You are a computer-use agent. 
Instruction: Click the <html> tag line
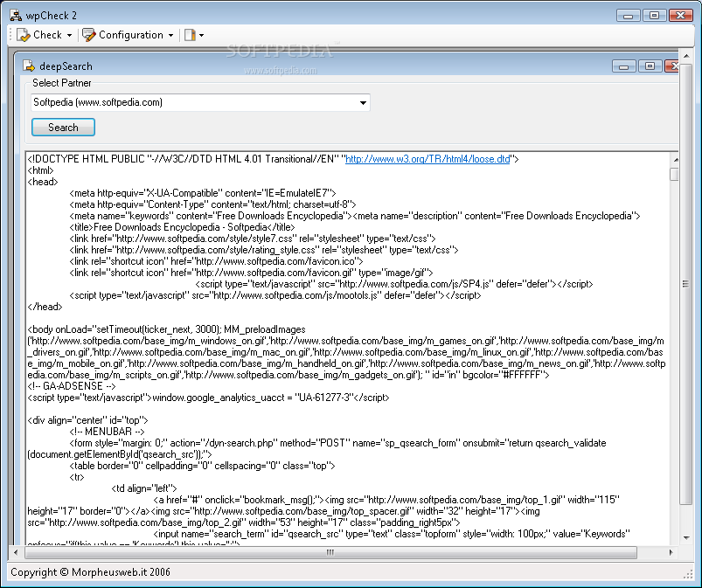coord(41,170)
